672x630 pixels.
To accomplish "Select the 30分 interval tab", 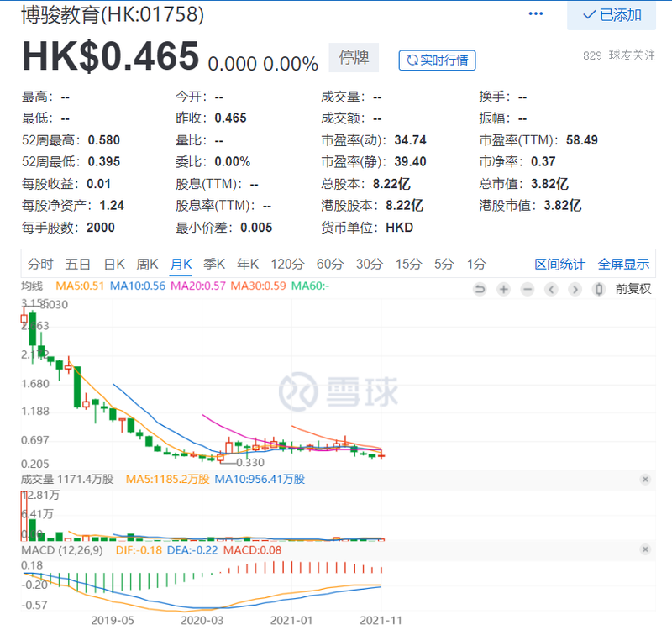I will 370,264.
